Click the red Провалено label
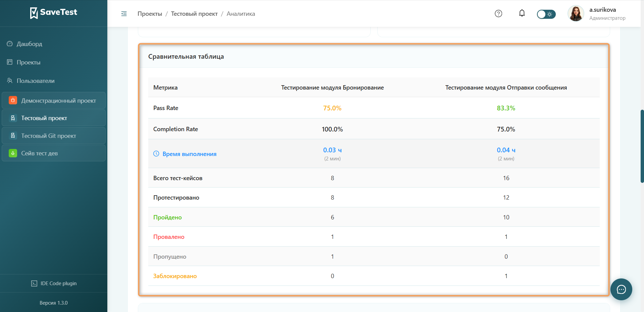 tap(169, 237)
